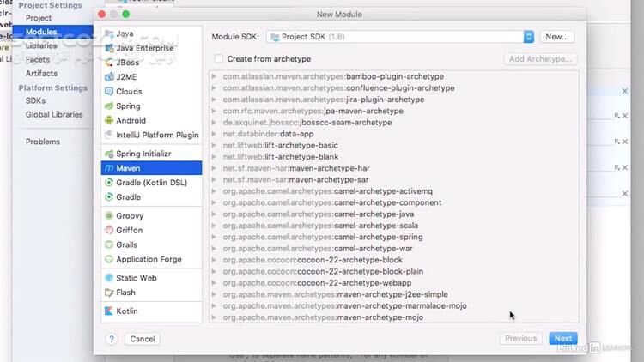The height and width of the screenshot is (362, 644).
Task: Select the Kotlin module icon
Action: [x=109, y=311]
